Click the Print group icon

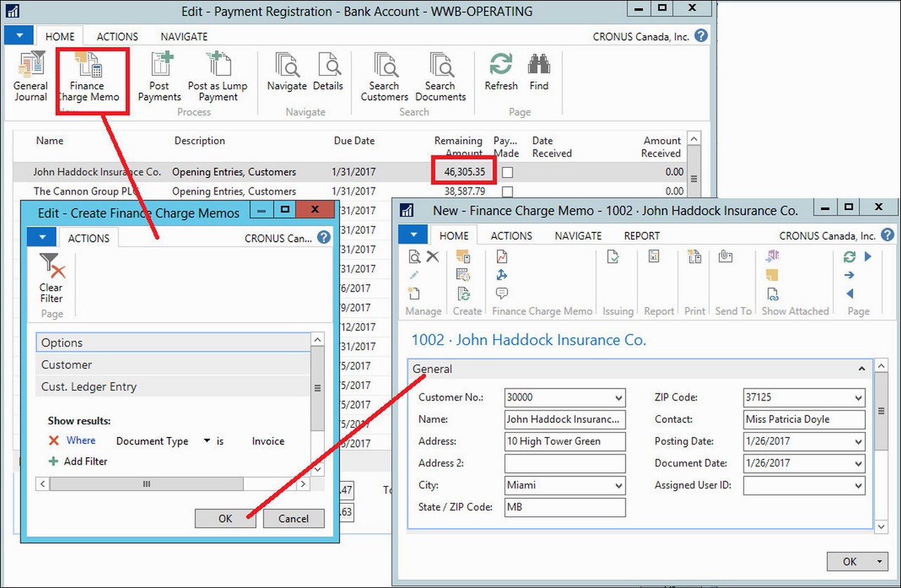pos(694,256)
